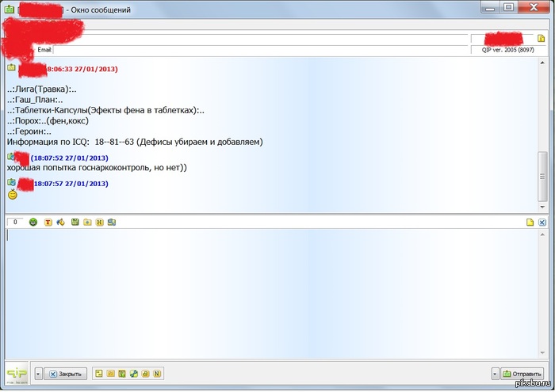
Task: Click the message input text area
Action: click(x=271, y=293)
